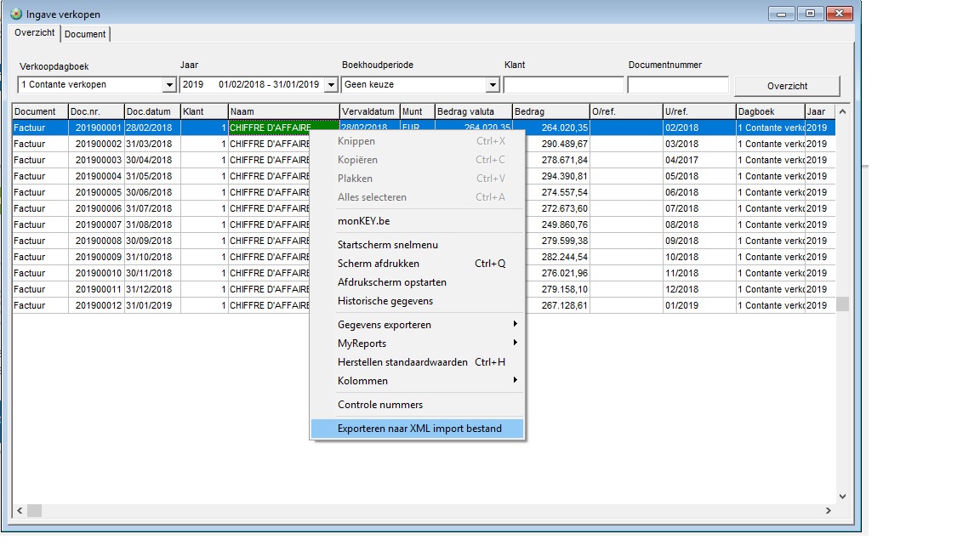Image resolution: width=980 pixels, height=551 pixels.
Task: Select Controle nummers menu entry
Action: tap(380, 405)
